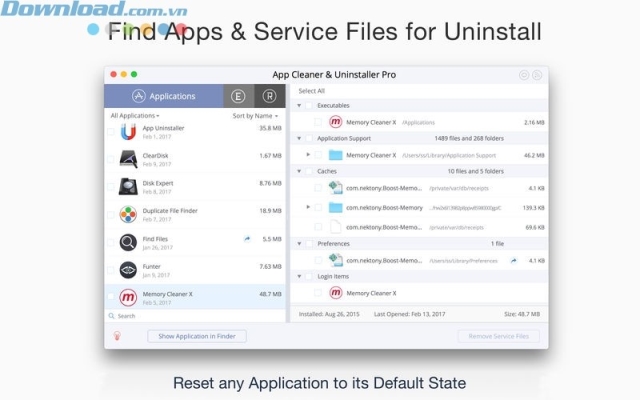Check the Memory Cleaner X app checkbox
Screen dimensions: 640x400
pos(111,297)
